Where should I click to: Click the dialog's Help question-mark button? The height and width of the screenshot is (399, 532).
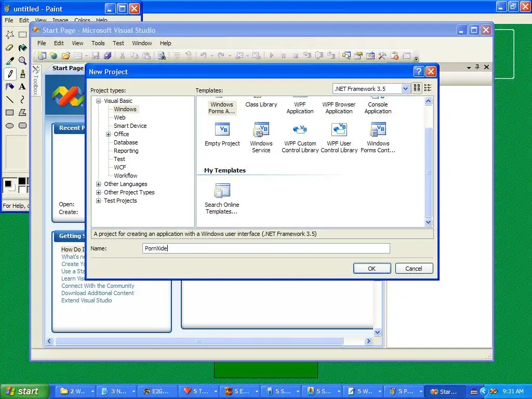pos(419,72)
